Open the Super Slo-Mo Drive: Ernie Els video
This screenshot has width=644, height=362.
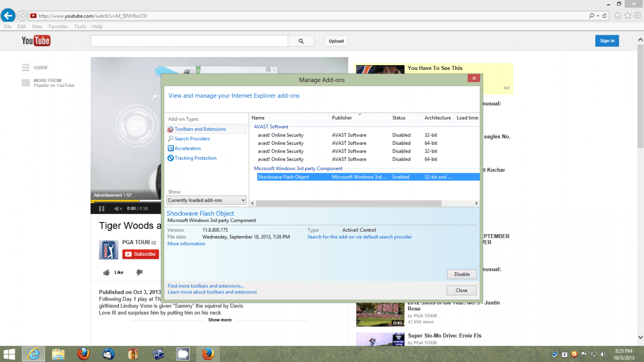click(445, 335)
